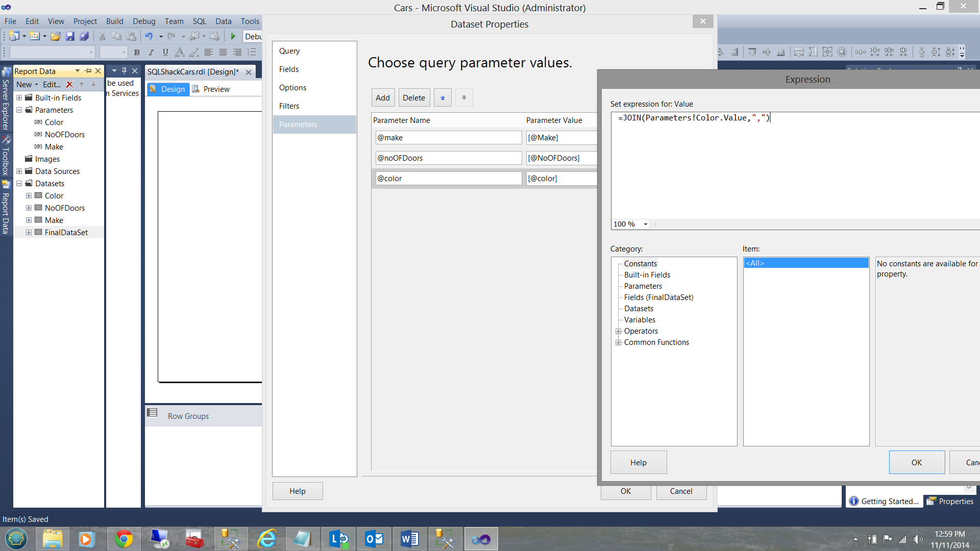Open the 100 % zoom dropdown
The width and height of the screenshot is (980, 551).
(645, 224)
